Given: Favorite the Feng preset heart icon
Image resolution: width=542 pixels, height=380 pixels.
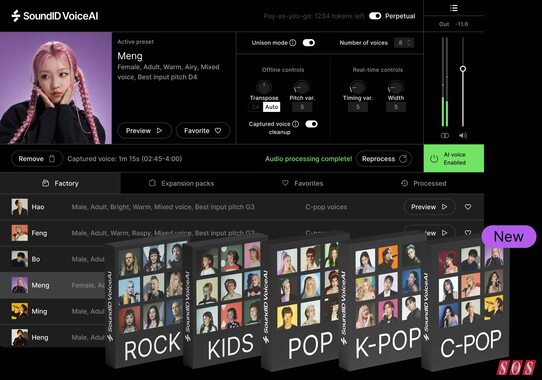Looking at the screenshot, I should 468,233.
